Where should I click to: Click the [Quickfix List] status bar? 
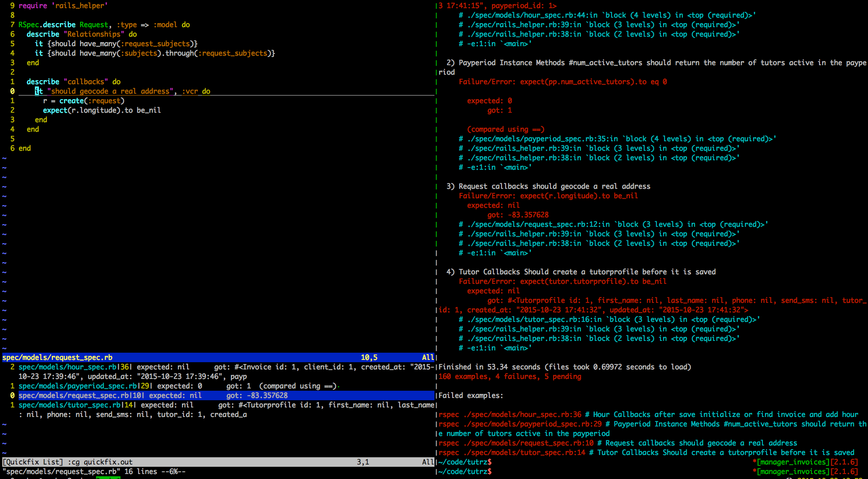click(218, 462)
